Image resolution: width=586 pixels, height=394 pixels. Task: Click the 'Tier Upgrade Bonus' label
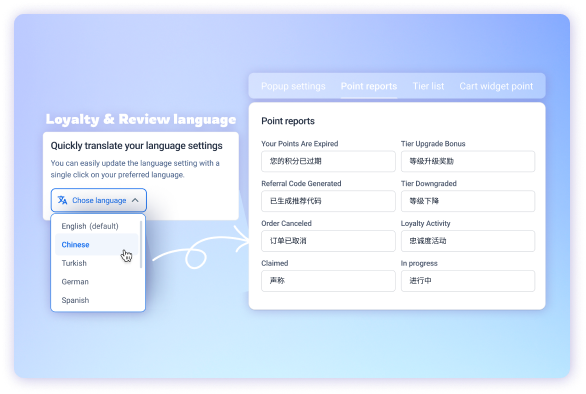click(x=433, y=144)
